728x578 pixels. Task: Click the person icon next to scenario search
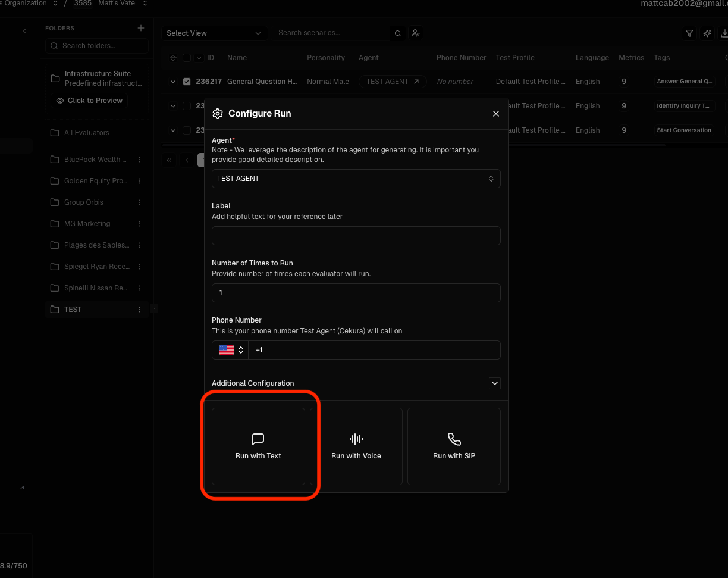coord(416,33)
